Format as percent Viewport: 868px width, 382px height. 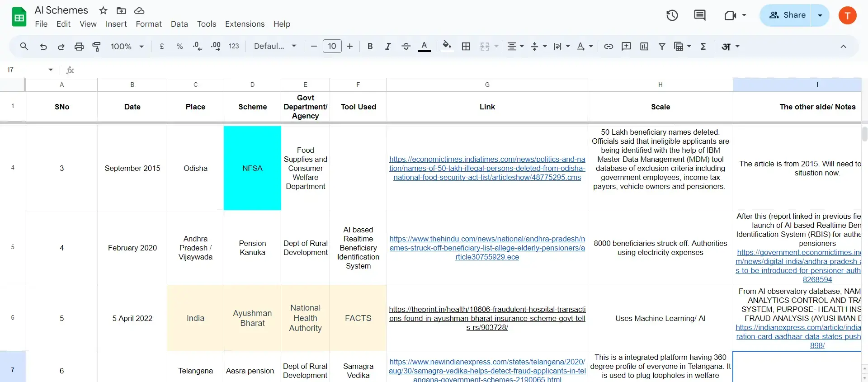[179, 46]
